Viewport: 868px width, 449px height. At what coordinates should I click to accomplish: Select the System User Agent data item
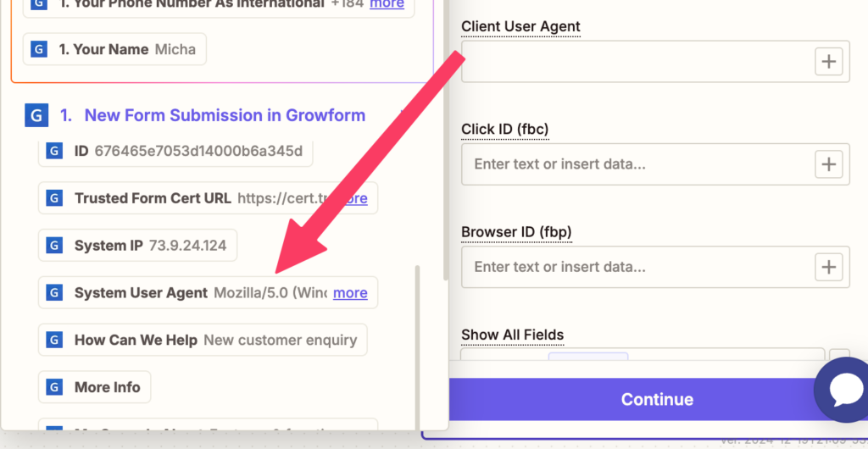pyautogui.click(x=208, y=292)
